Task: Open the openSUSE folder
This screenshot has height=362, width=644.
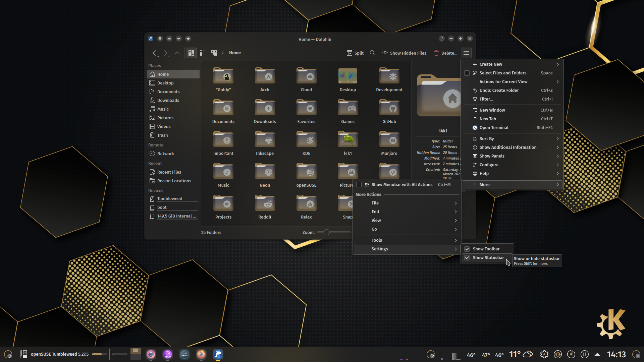Action: [306, 175]
